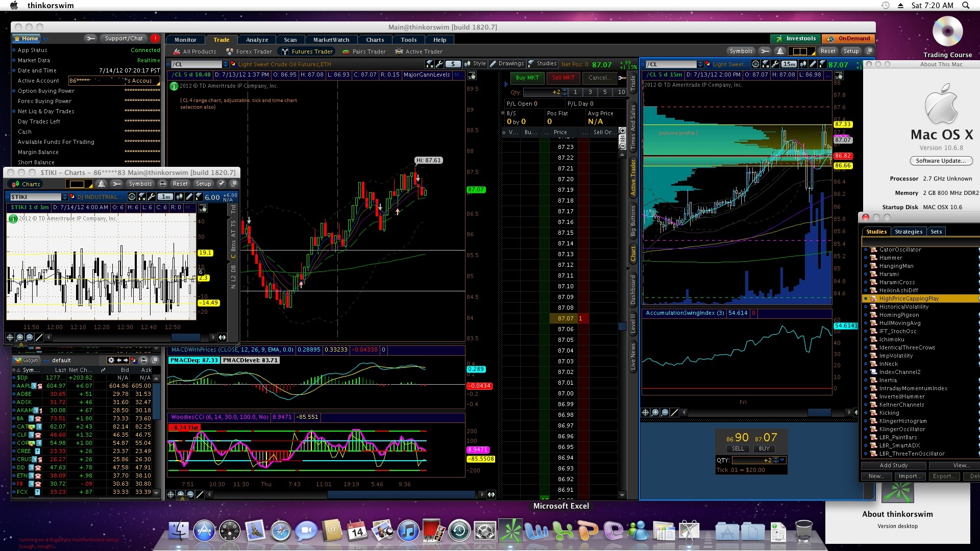Image resolution: width=980 pixels, height=551 pixels.
Task: Click the right 15m chart horizontal scrollbar thumb
Action: coord(819,412)
